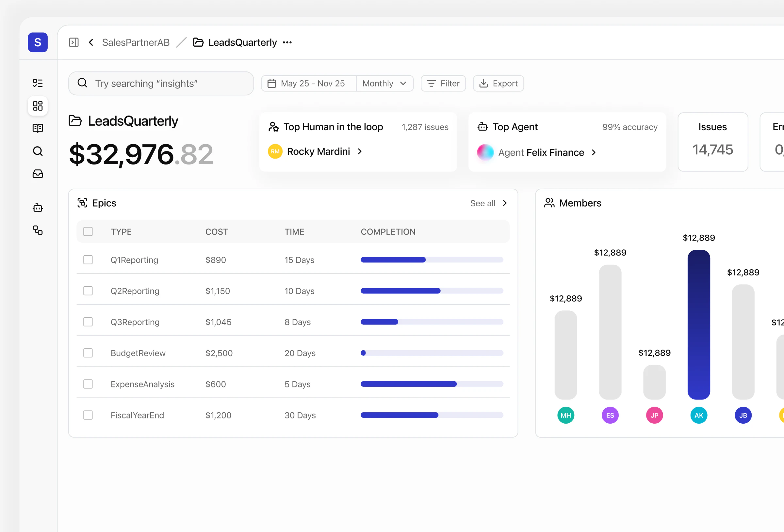The image size is (784, 532).
Task: Click LeadsQuarterly in the breadcrumb
Action: [x=242, y=42]
